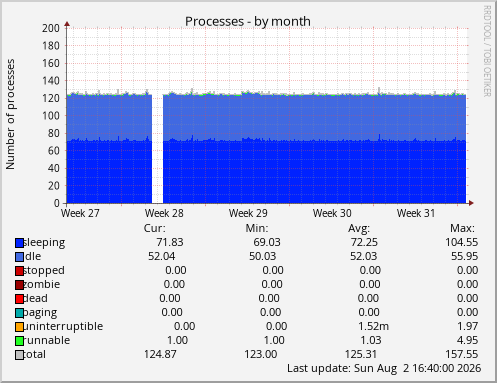Click the idle legend color swatch
This screenshot has height=383, width=497.
pyautogui.click(x=19, y=257)
